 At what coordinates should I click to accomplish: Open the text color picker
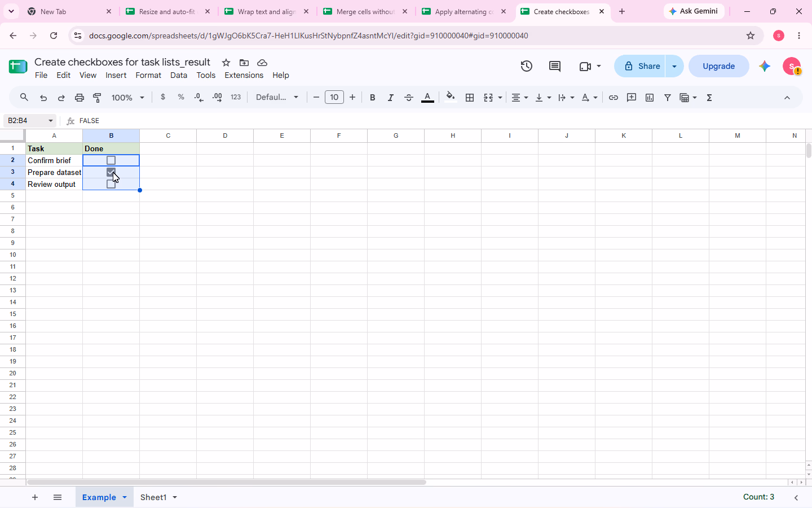click(x=427, y=98)
